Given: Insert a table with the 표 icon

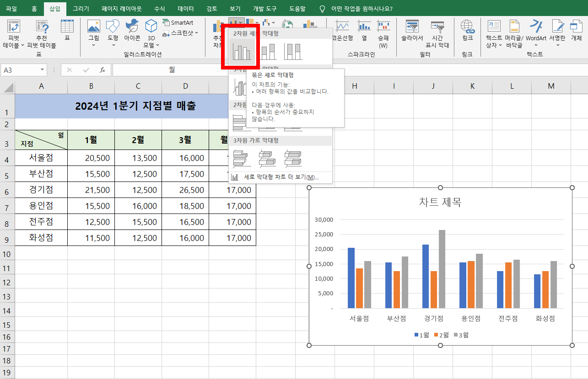Looking at the screenshot, I should (67, 30).
